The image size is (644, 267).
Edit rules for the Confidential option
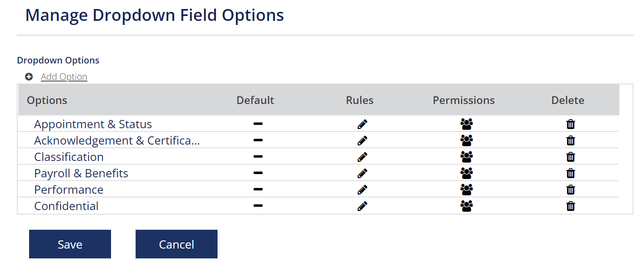[362, 206]
